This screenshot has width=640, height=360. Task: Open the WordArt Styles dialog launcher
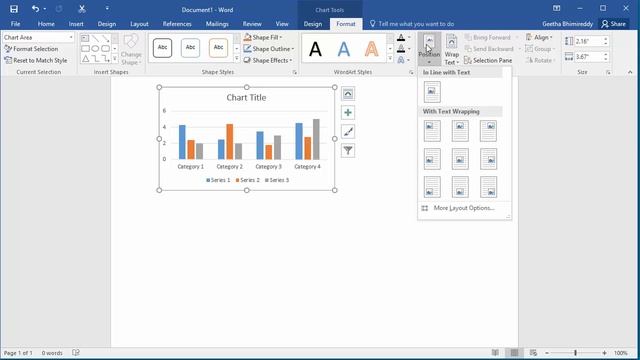[411, 72]
